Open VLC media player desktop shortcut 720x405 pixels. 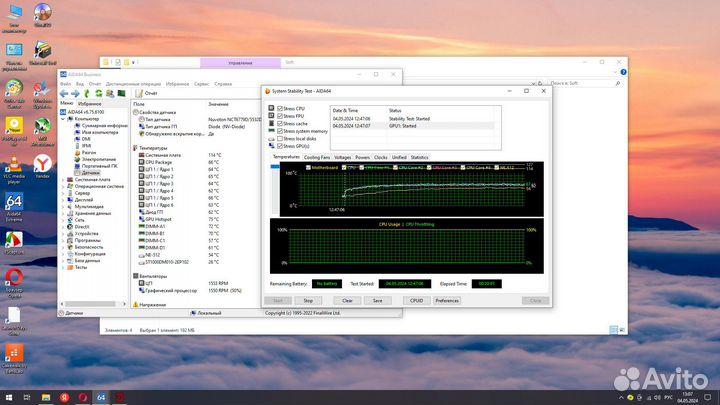tap(15, 165)
